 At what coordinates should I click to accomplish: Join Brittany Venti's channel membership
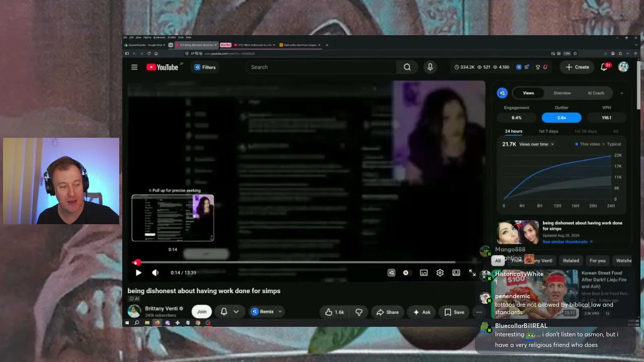click(202, 312)
